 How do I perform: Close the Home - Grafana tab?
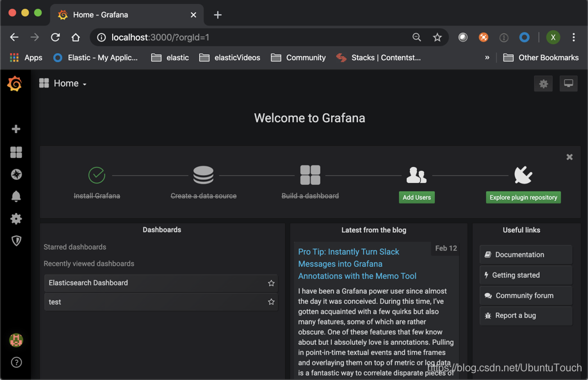click(x=193, y=15)
